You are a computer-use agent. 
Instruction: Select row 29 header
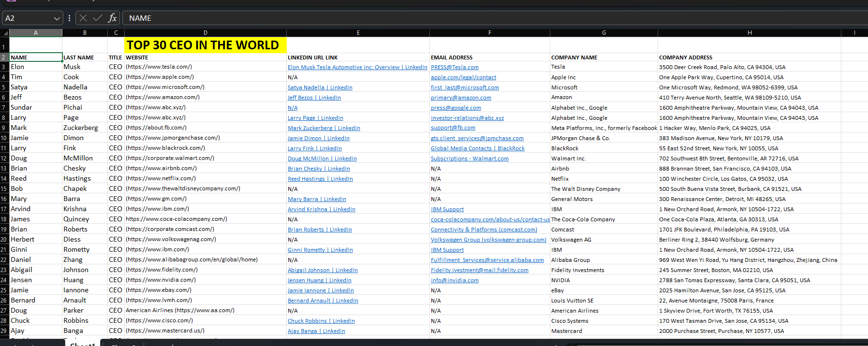click(4, 331)
